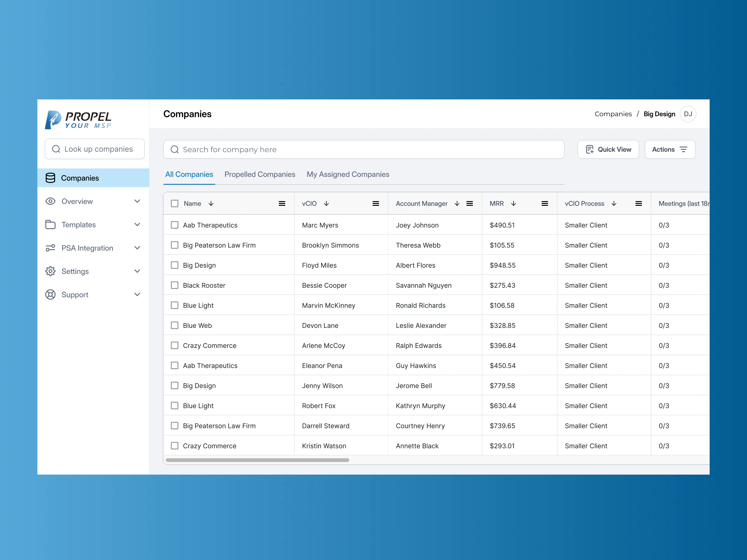747x560 pixels.
Task: Sort by Account Manager column arrow
Action: tap(457, 203)
